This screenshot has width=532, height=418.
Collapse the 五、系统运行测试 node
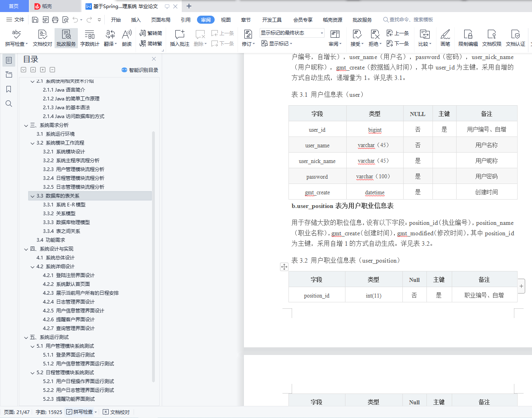click(x=26, y=337)
